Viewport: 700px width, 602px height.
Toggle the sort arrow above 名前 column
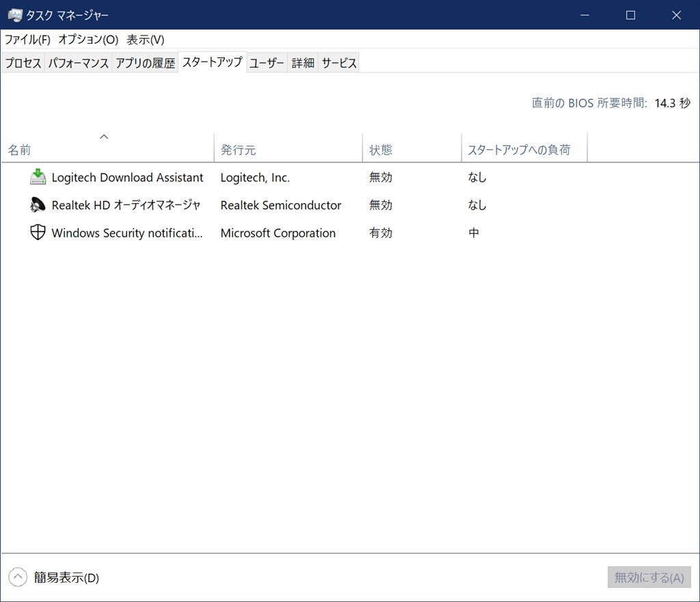tap(104, 137)
